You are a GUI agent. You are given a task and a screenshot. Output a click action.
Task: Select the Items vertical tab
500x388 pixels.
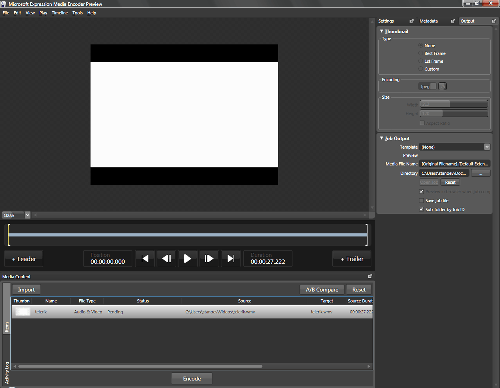[x=6, y=308]
